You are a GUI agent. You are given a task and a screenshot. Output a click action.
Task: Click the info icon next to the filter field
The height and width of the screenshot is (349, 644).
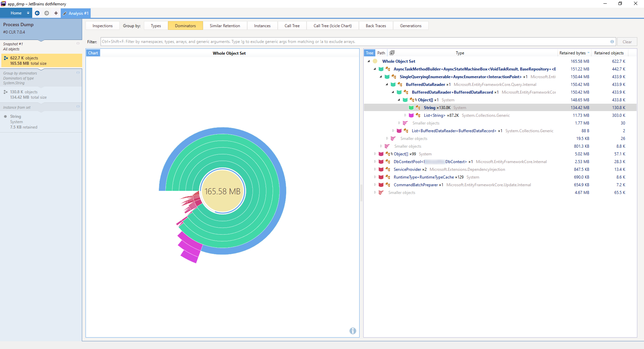(612, 42)
